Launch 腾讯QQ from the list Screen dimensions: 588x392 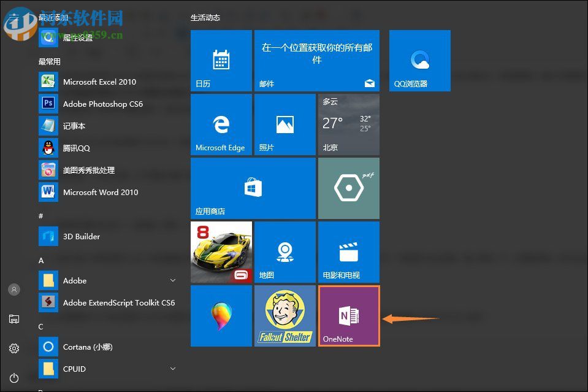[109, 148]
